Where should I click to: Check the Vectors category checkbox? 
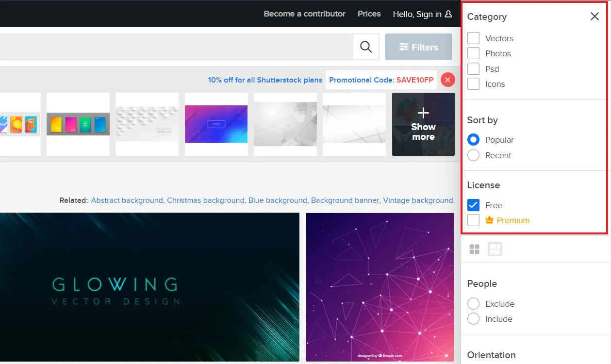(473, 38)
